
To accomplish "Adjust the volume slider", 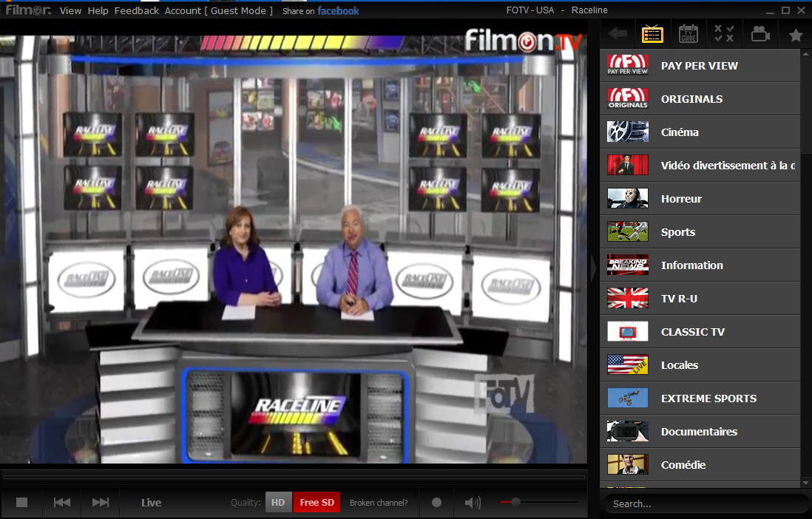I will pyautogui.click(x=539, y=502).
